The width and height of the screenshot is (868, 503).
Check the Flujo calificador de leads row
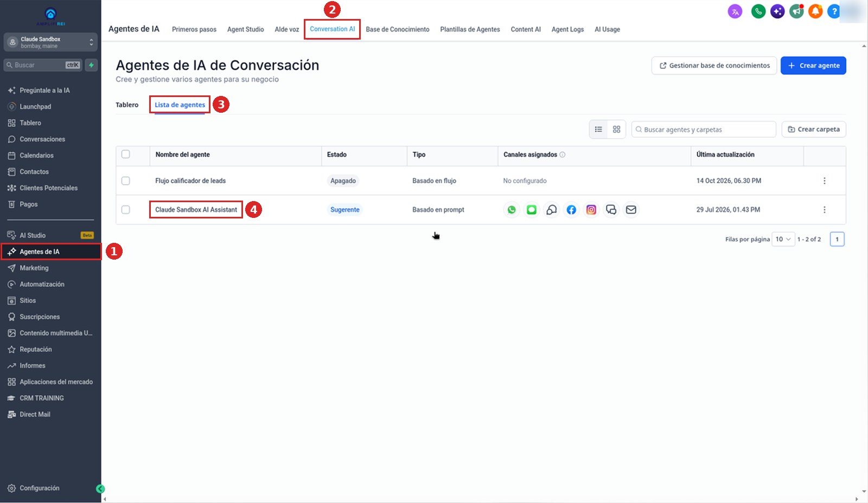coord(126,181)
